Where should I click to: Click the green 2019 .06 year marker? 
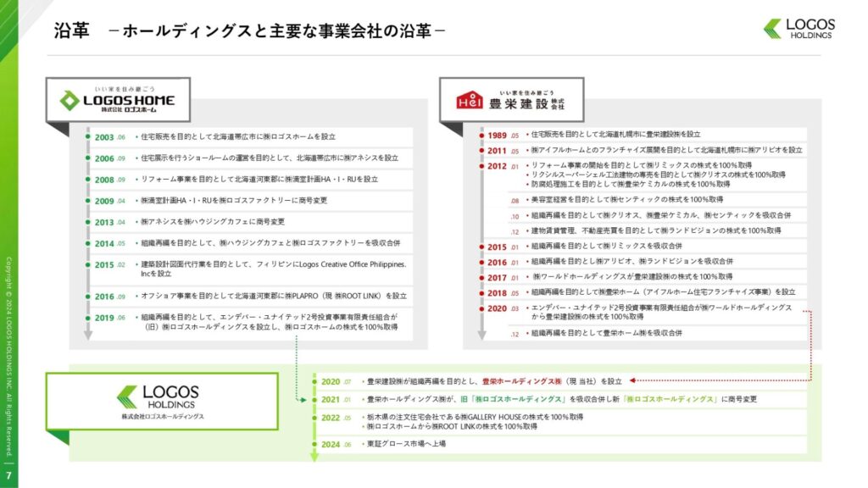pos(109,319)
